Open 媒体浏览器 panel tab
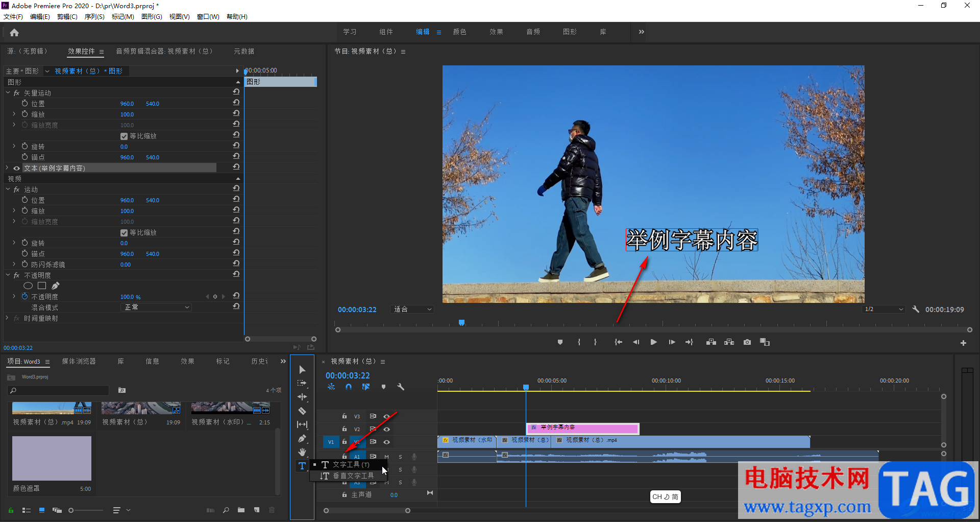This screenshot has width=980, height=522. 79,361
